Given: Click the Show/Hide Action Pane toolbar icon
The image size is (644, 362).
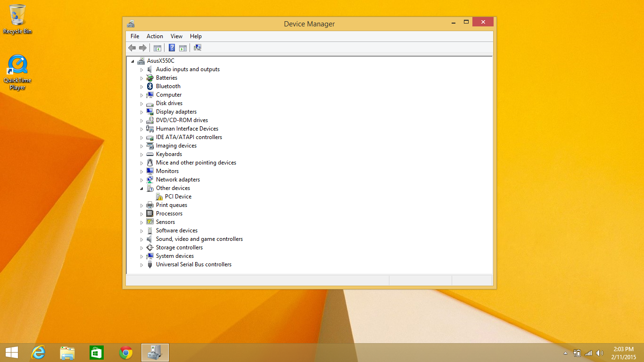Looking at the screenshot, I should (x=183, y=48).
